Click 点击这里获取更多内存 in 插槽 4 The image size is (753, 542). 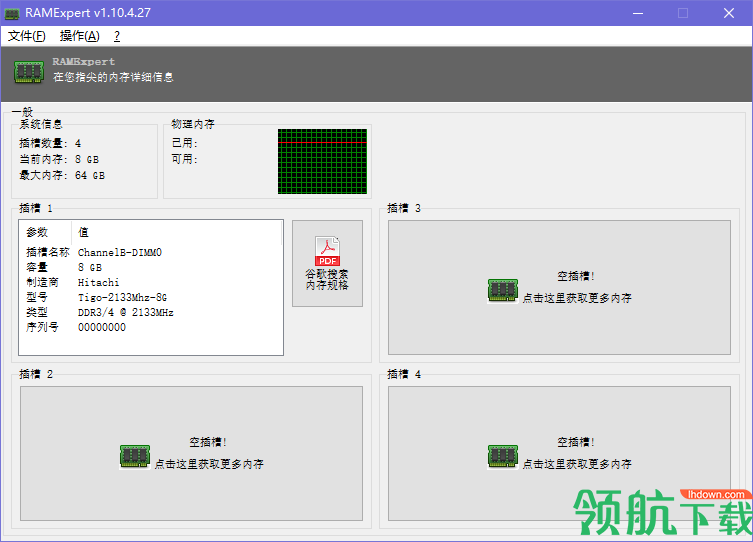coord(577,464)
